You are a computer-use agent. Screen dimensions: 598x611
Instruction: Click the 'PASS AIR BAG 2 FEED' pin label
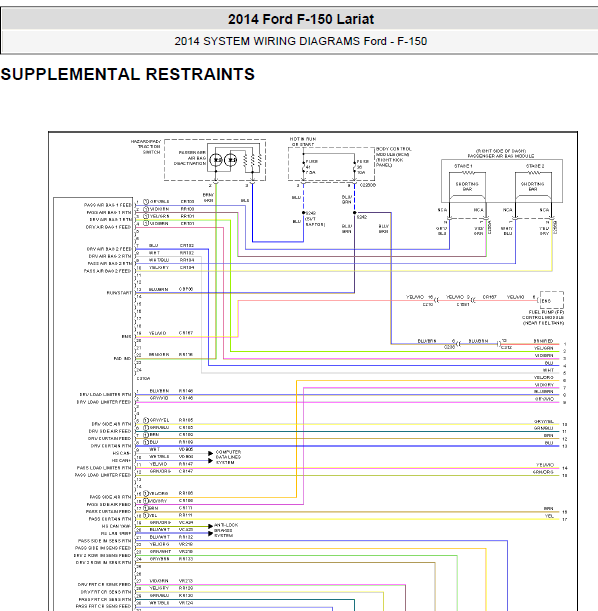(108, 271)
